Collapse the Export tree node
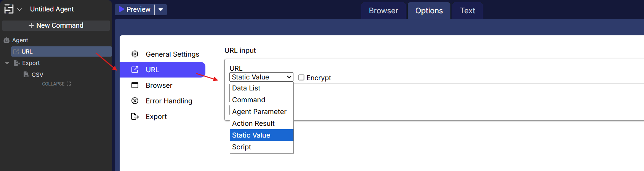The image size is (644, 171). [x=7, y=63]
